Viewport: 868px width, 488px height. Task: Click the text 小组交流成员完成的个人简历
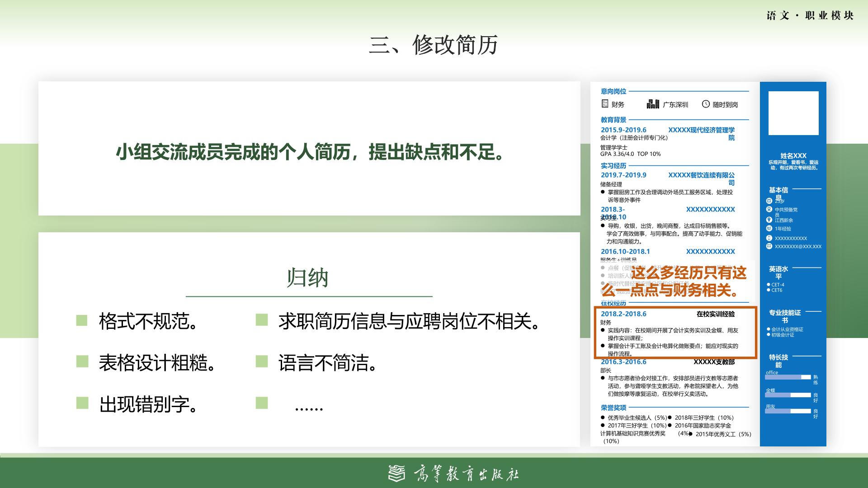[x=233, y=152]
